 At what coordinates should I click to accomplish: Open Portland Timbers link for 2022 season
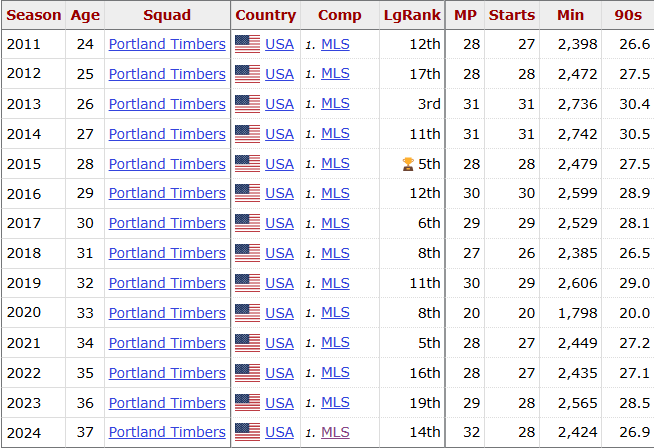[167, 373]
